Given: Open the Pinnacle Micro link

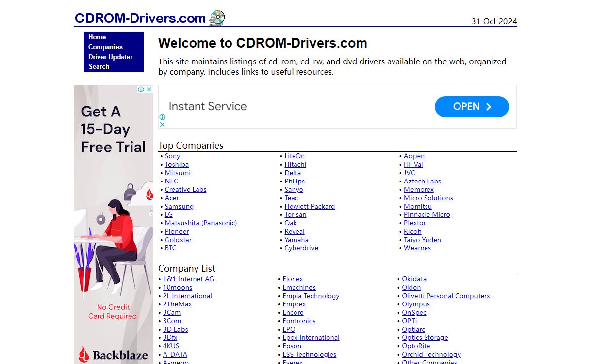Looking at the screenshot, I should [x=427, y=214].
